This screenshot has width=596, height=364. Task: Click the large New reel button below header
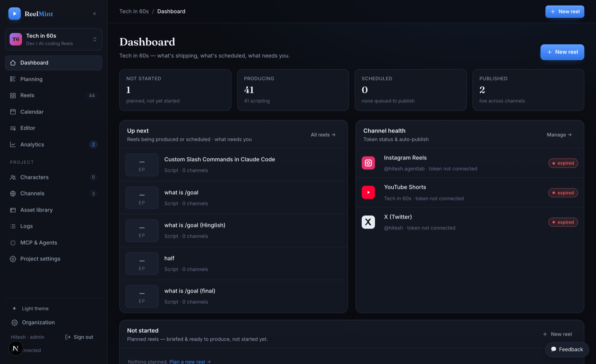562,52
